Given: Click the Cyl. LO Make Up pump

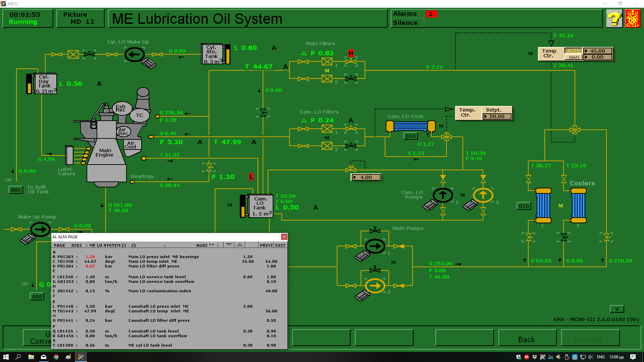Looking at the screenshot, I should coord(135,54).
